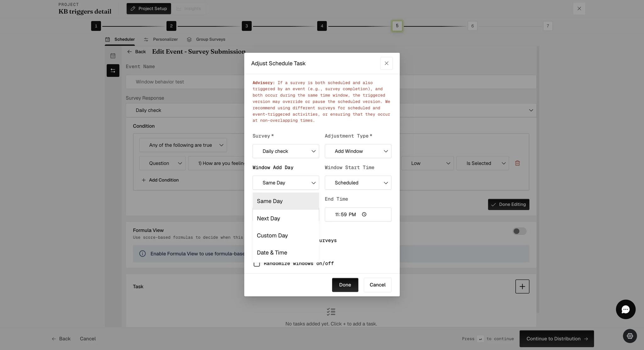Jump to step 6 in progress bar
Image resolution: width=644 pixels, height=350 pixels.
click(472, 26)
